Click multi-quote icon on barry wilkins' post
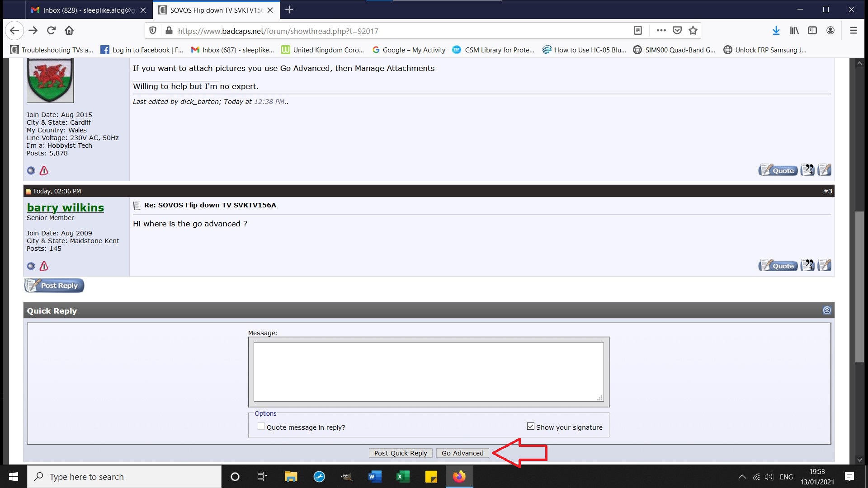This screenshot has width=868, height=488. [x=807, y=265]
